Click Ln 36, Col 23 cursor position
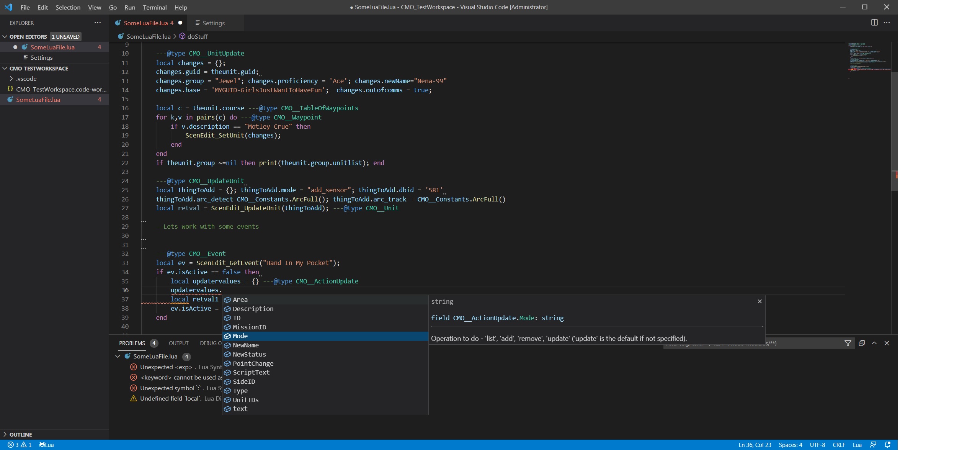This screenshot has height=450, width=980. [755, 445]
